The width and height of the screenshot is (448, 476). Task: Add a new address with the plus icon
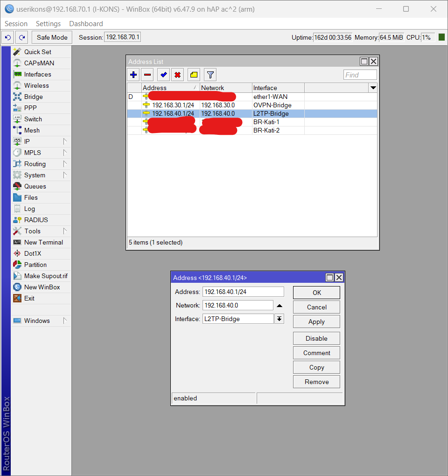point(133,74)
